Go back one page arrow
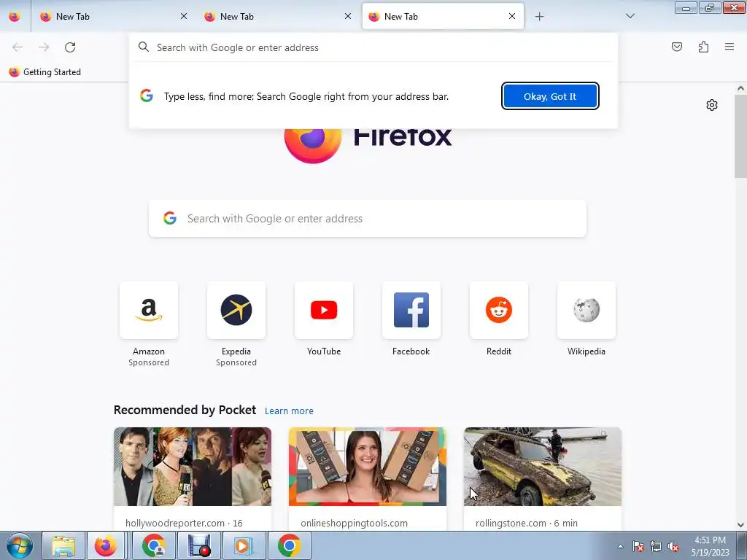Image resolution: width=747 pixels, height=560 pixels. click(18, 47)
